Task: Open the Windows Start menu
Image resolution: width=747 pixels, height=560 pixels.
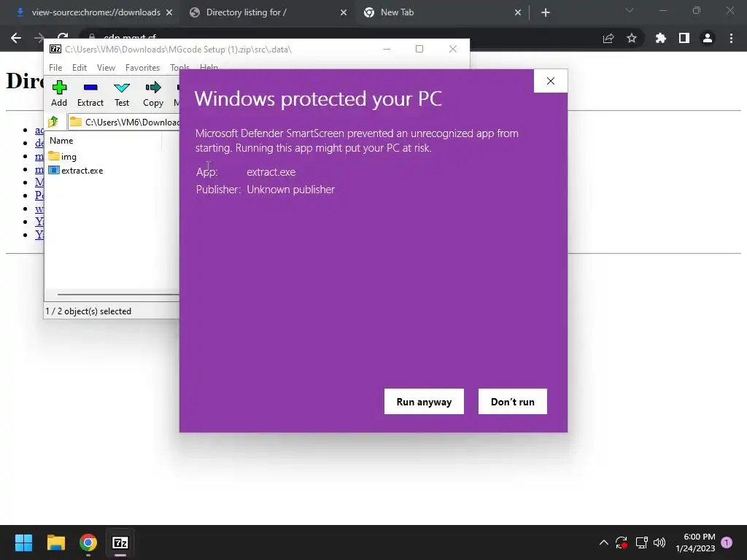Action: point(23,542)
